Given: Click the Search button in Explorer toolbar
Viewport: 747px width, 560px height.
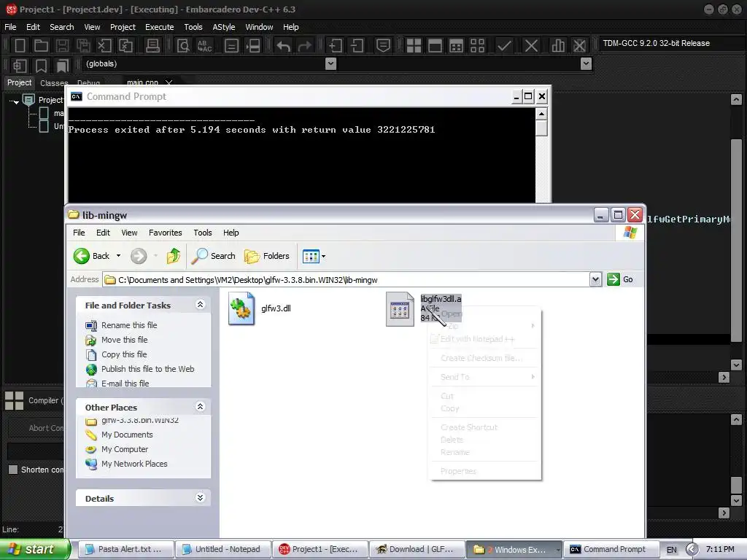Looking at the screenshot, I should (x=214, y=256).
